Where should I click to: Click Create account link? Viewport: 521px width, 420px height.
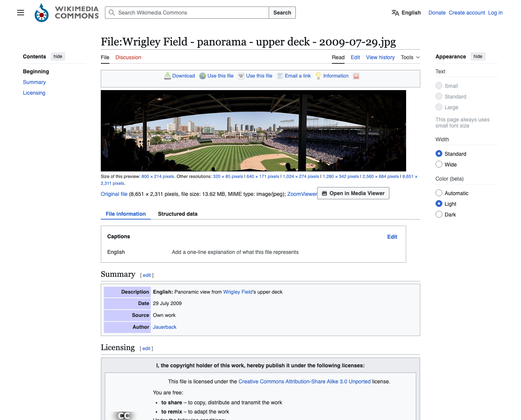pos(467,13)
